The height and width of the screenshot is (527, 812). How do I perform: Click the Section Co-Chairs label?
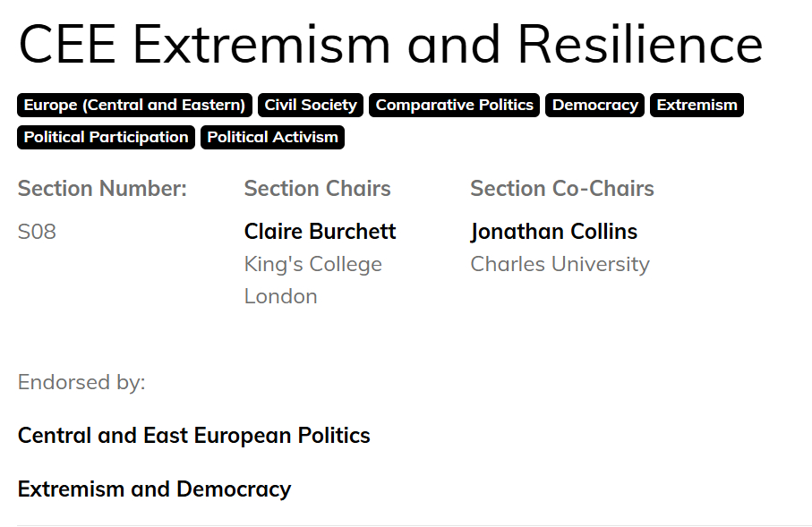point(561,189)
